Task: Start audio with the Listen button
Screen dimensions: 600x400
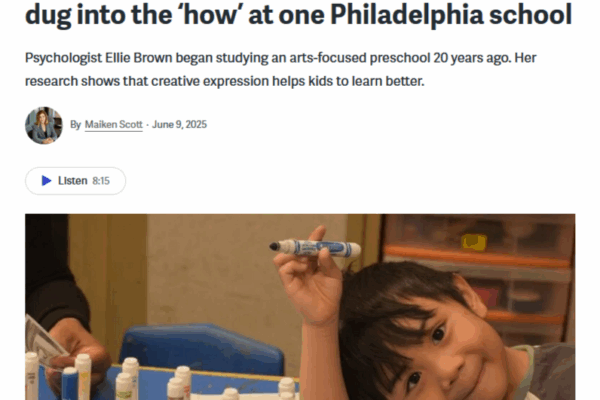Action: point(75,181)
